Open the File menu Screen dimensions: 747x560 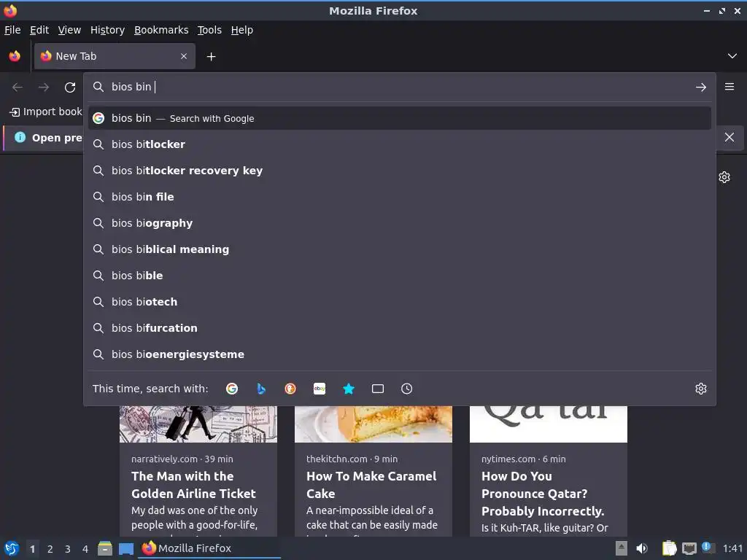click(x=12, y=30)
